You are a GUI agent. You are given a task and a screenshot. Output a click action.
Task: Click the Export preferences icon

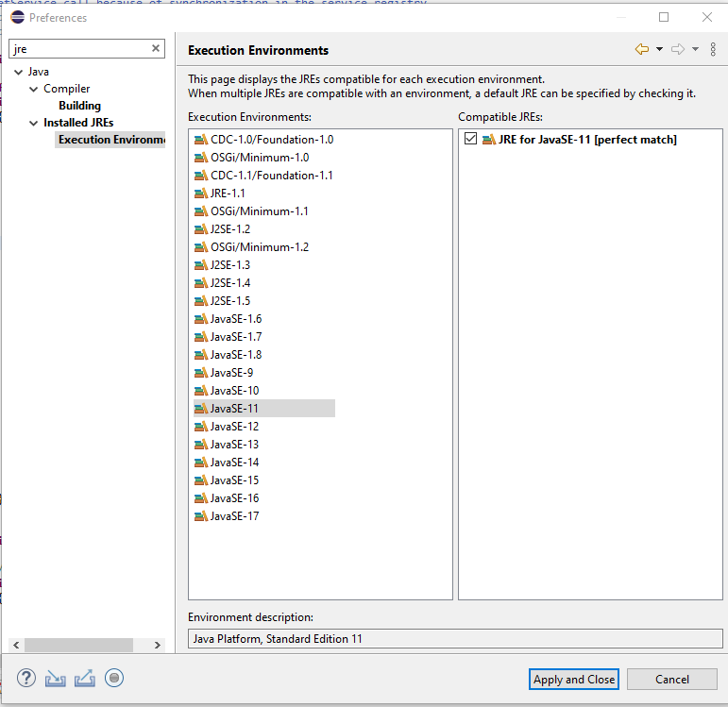tap(85, 679)
